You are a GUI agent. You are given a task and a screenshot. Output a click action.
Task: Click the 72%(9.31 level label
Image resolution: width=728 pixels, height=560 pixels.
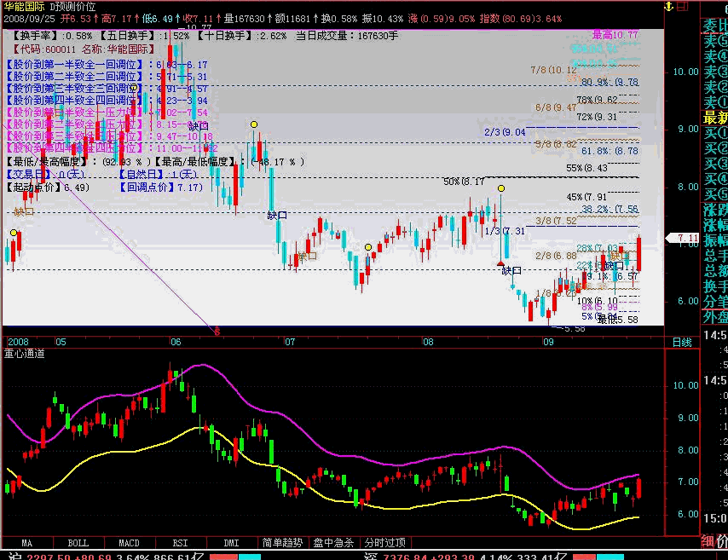click(x=597, y=117)
